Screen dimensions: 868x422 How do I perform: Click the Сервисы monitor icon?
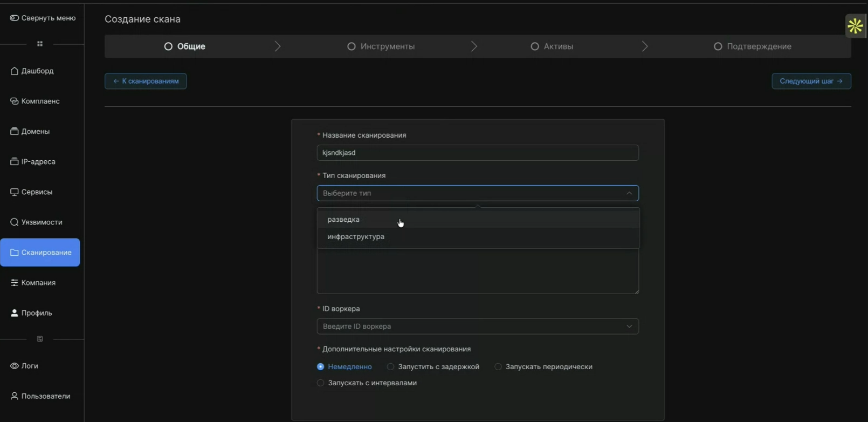15,192
